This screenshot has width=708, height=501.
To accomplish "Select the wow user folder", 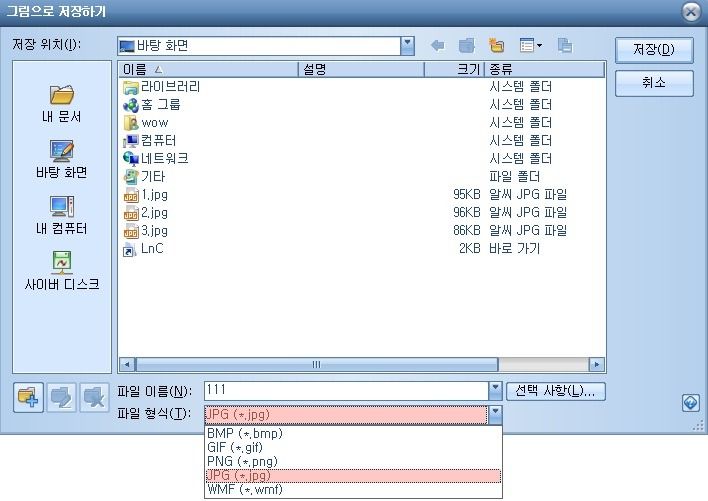I will point(145,123).
